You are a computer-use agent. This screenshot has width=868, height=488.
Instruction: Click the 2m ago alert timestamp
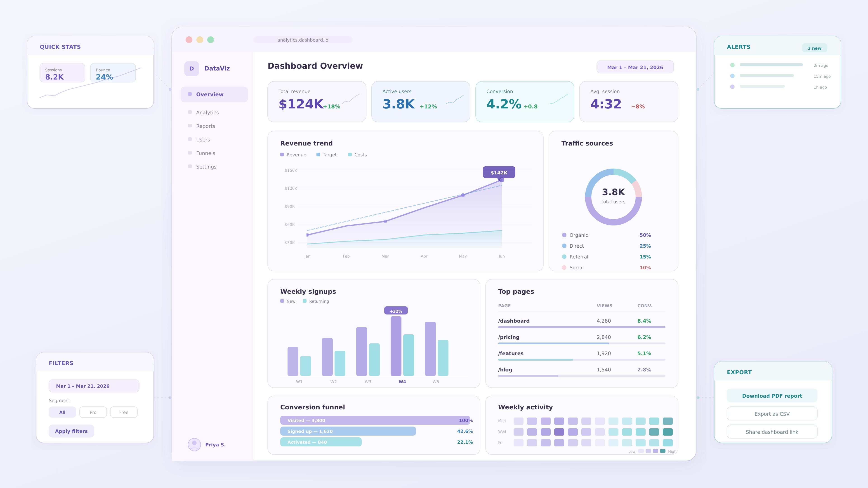(x=821, y=65)
